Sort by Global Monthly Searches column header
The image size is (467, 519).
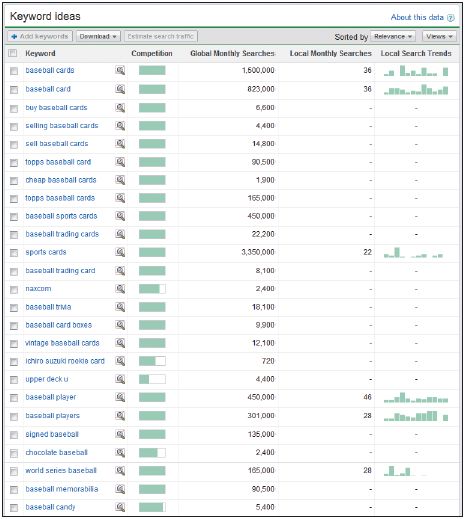(232, 53)
